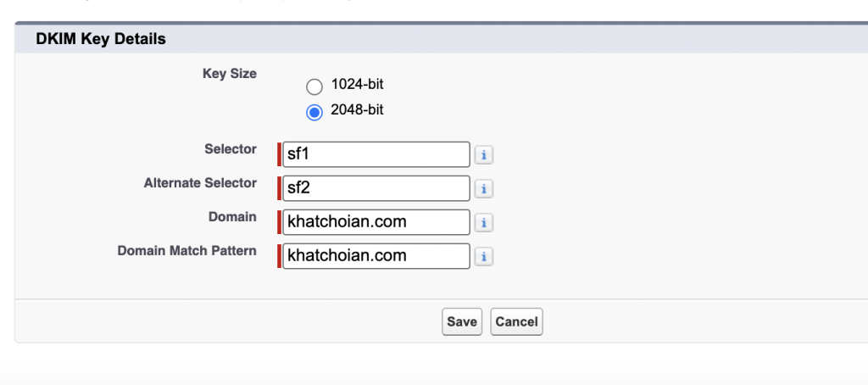Open the info tooltip for Domain field
The height and width of the screenshot is (385, 868).
[483, 223]
